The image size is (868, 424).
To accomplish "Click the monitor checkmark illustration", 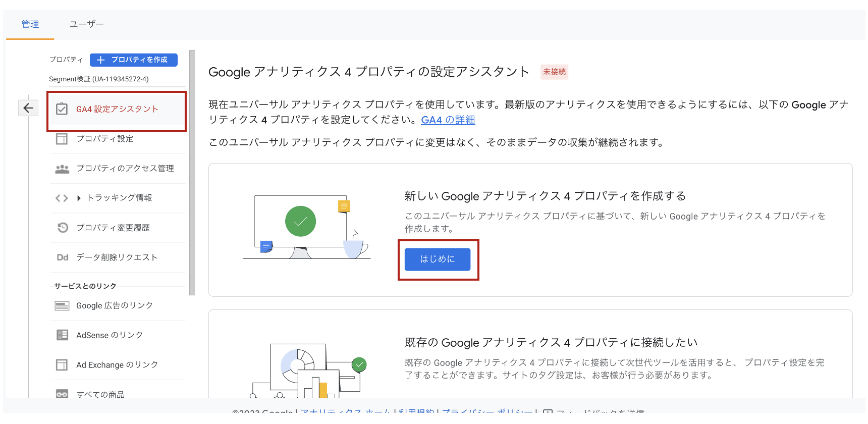I will tap(307, 227).
